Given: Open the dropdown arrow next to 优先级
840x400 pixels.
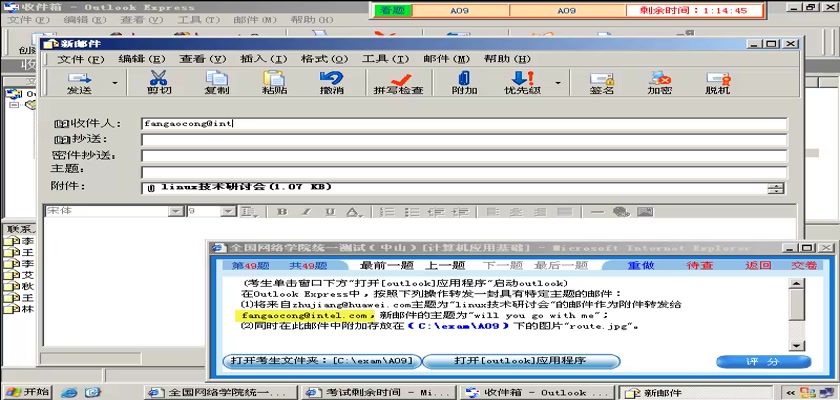Looking at the screenshot, I should (558, 83).
